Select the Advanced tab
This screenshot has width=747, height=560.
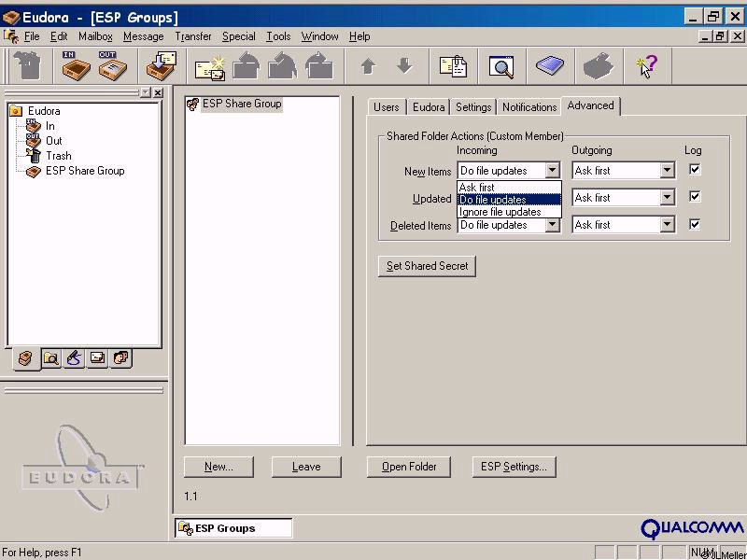pos(590,105)
